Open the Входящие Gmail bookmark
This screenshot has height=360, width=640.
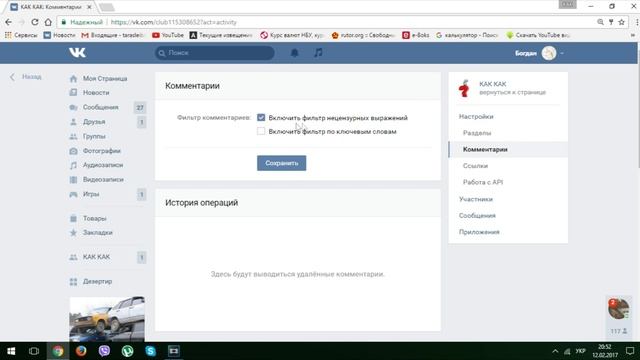coord(112,35)
